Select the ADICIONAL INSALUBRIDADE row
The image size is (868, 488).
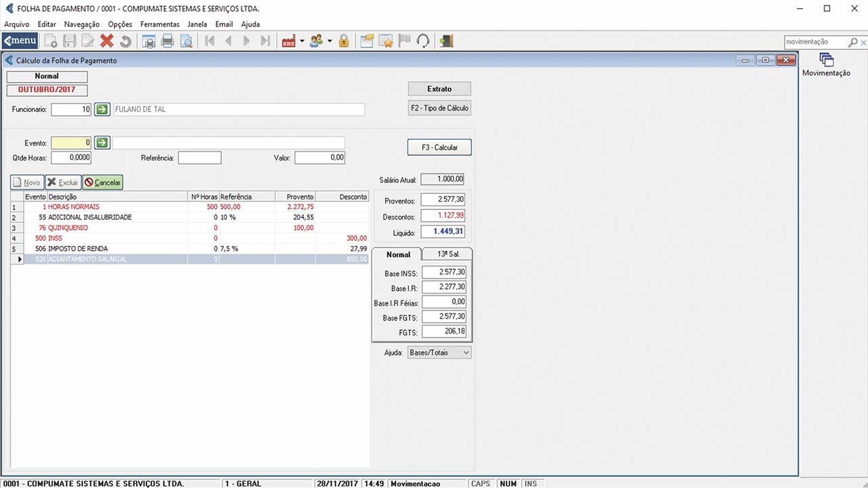tap(90, 218)
